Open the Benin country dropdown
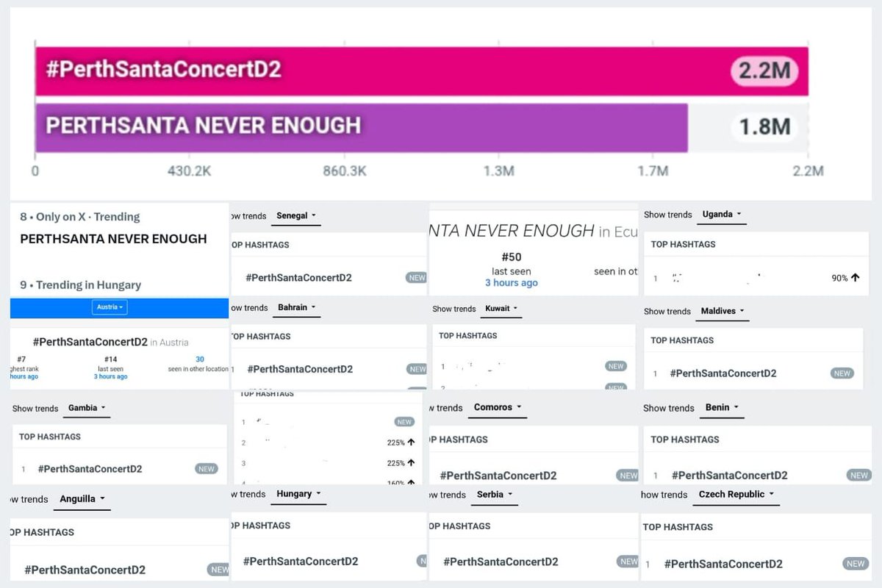Screen dimensions: 882x588 722,407
